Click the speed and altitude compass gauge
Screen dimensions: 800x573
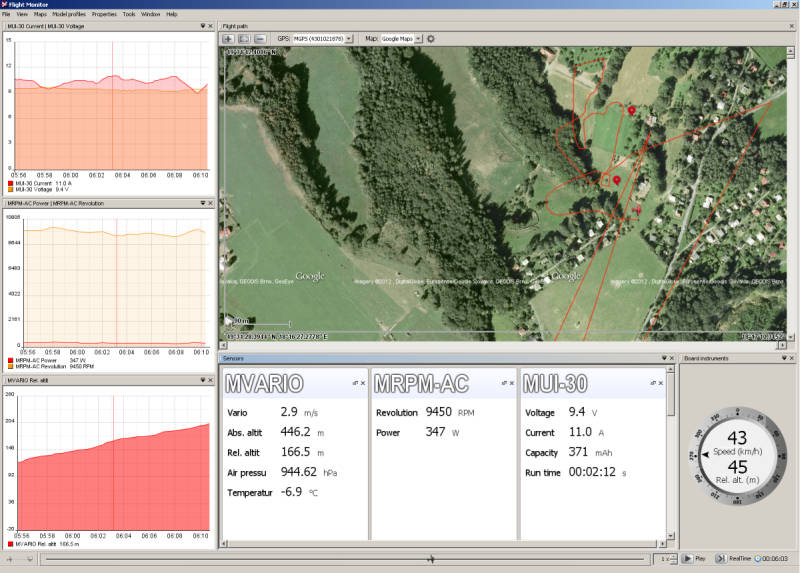coord(737,456)
